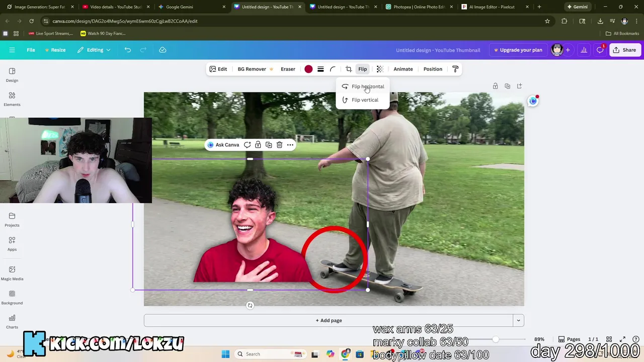Open the Animate panel
644x362 pixels.
point(403,69)
